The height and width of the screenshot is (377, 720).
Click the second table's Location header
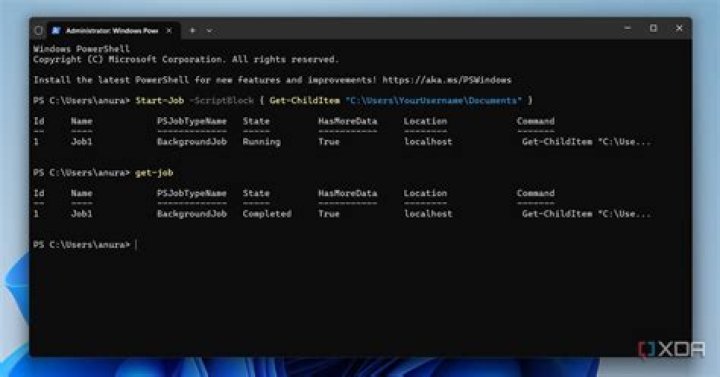[x=425, y=193]
